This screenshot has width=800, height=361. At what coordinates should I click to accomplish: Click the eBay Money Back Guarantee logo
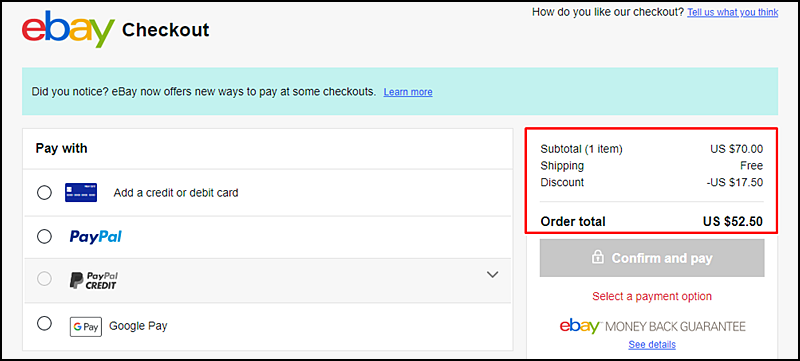pyautogui.click(x=652, y=326)
